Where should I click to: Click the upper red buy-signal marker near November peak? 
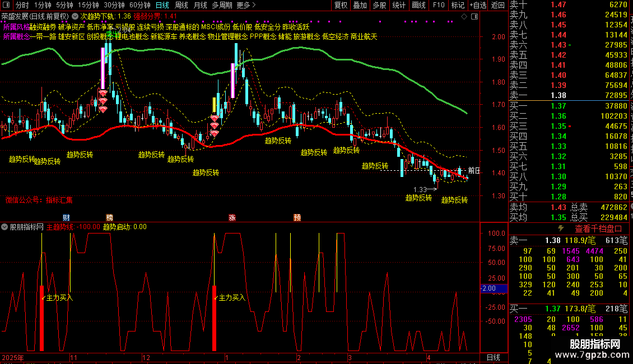click(103, 94)
